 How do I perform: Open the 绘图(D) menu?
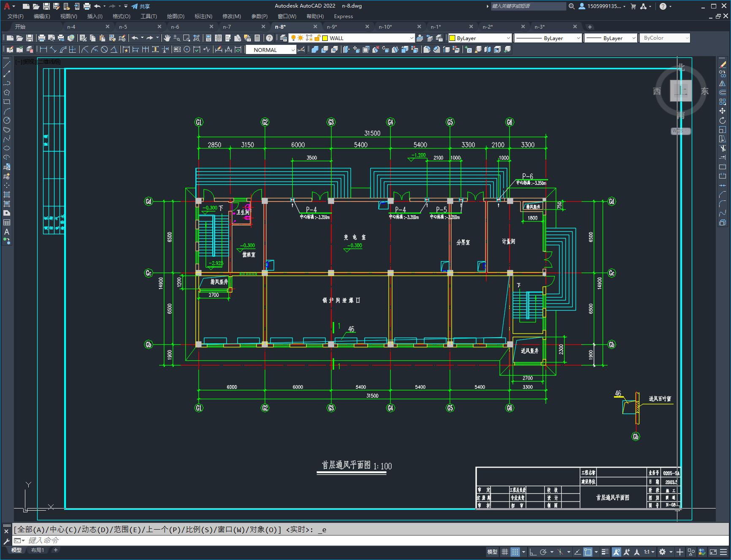click(176, 16)
